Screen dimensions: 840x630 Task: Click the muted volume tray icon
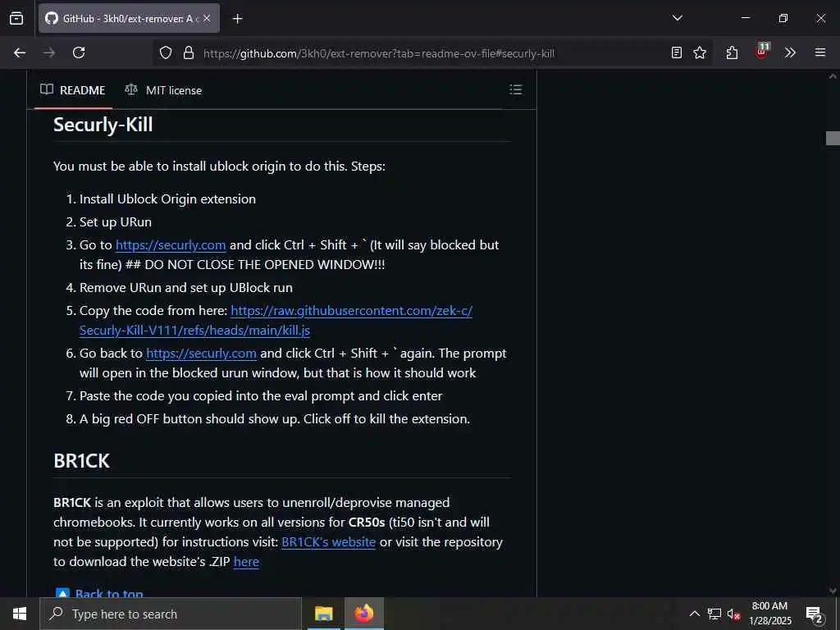[x=734, y=614]
